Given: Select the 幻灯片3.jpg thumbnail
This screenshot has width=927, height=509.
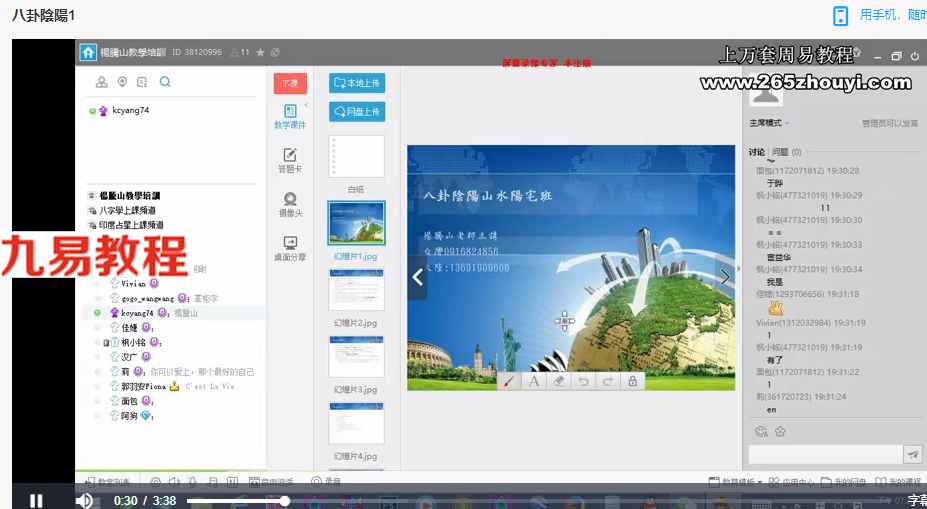Looking at the screenshot, I should click(356, 356).
